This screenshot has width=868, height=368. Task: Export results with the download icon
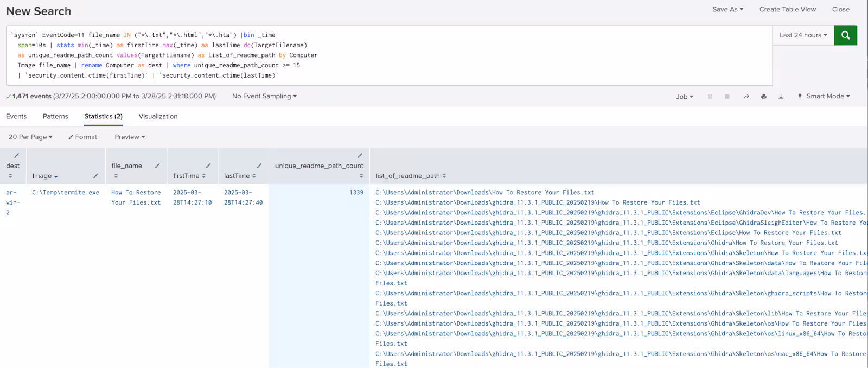(x=781, y=97)
